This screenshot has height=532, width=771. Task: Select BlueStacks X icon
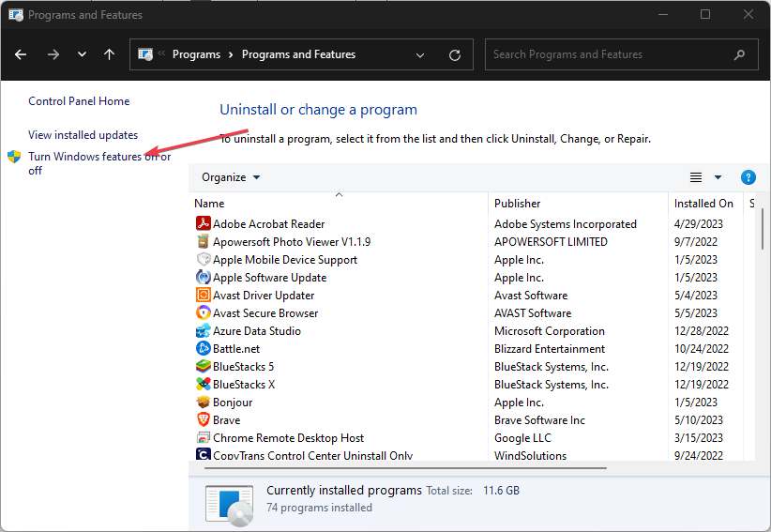click(x=204, y=384)
